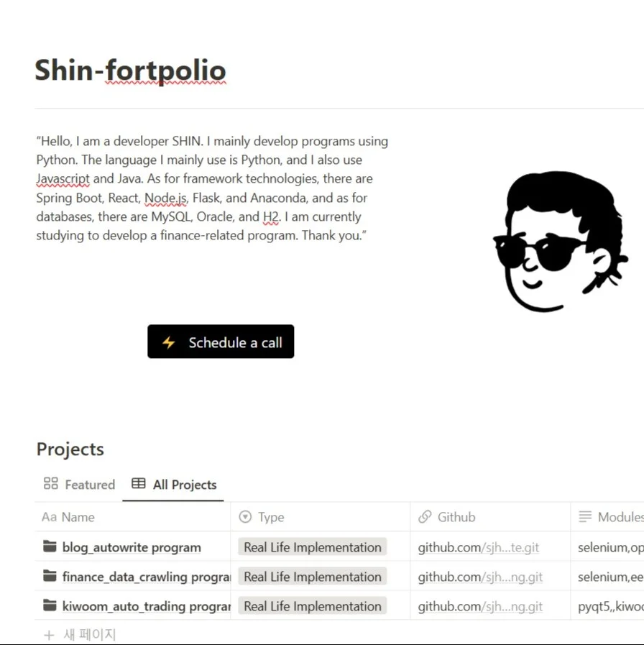Screen dimensions: 644x645
Task: Open the blog_autowrite program page
Action: 132,547
